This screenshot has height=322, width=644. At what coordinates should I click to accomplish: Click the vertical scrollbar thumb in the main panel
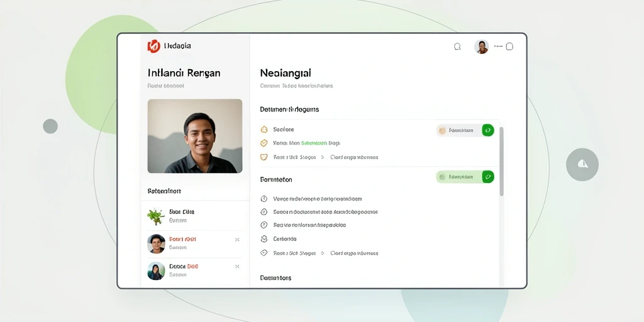click(501, 161)
